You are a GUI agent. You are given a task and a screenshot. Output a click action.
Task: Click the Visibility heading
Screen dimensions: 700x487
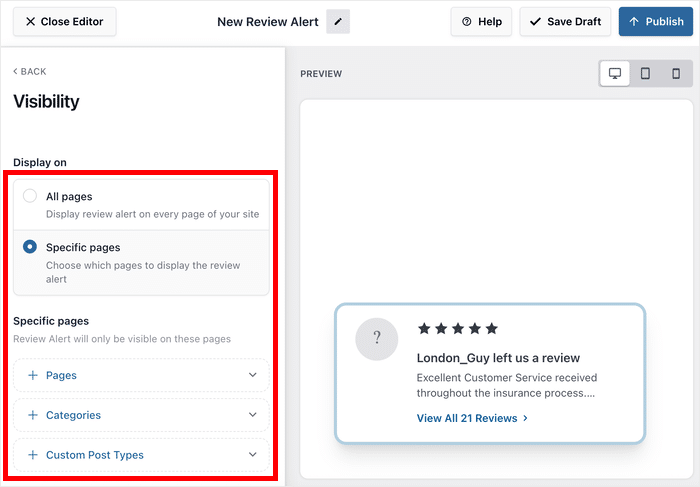pos(46,101)
